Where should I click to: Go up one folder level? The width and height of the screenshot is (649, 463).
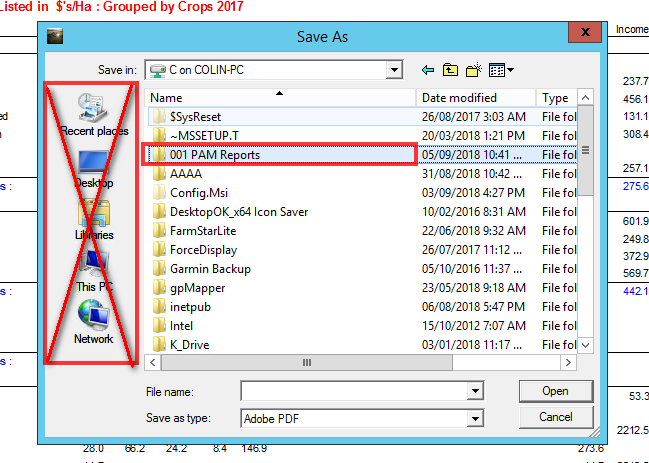pyautogui.click(x=451, y=70)
